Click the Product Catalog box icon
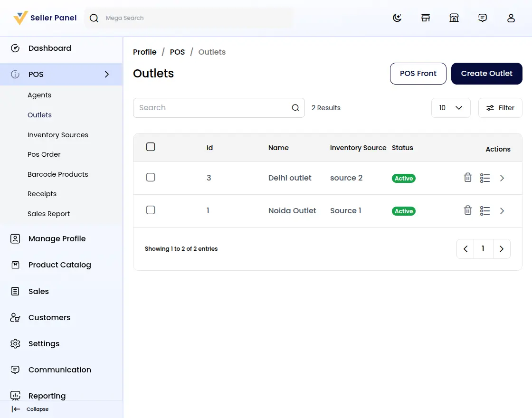 (15, 265)
